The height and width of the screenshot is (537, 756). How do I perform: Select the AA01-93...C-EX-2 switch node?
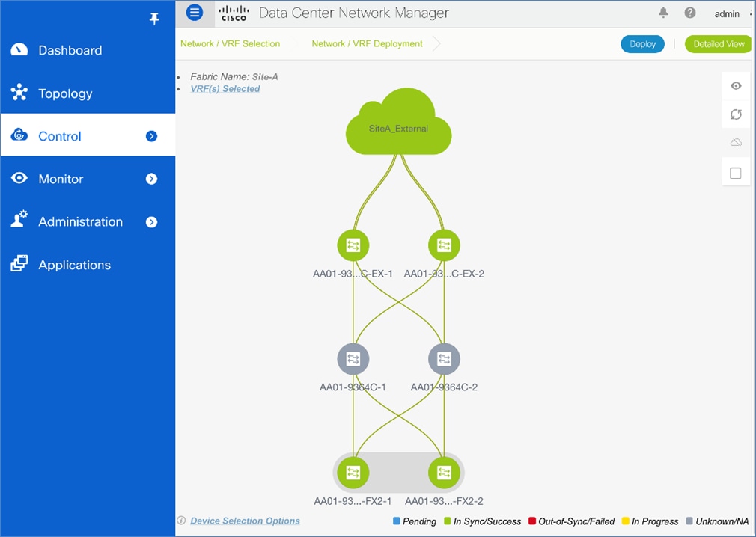click(444, 245)
